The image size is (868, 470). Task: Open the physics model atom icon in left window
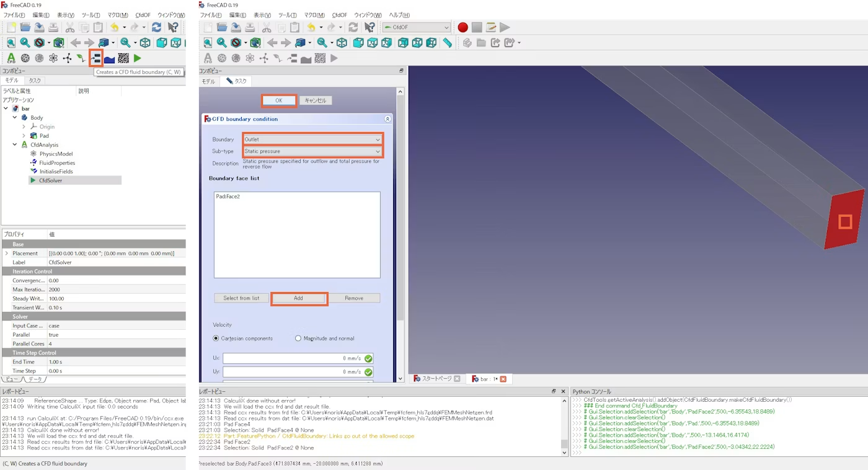53,58
